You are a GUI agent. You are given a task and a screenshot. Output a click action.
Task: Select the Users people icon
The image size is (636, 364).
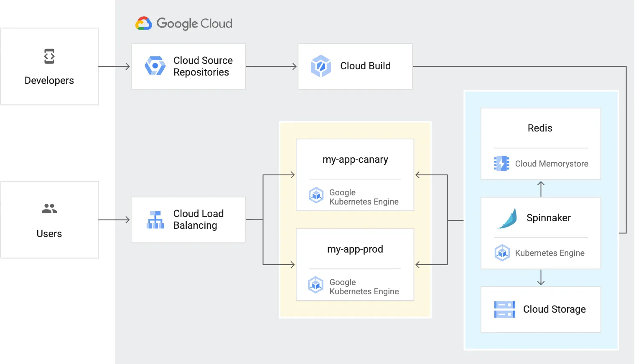[x=49, y=209]
